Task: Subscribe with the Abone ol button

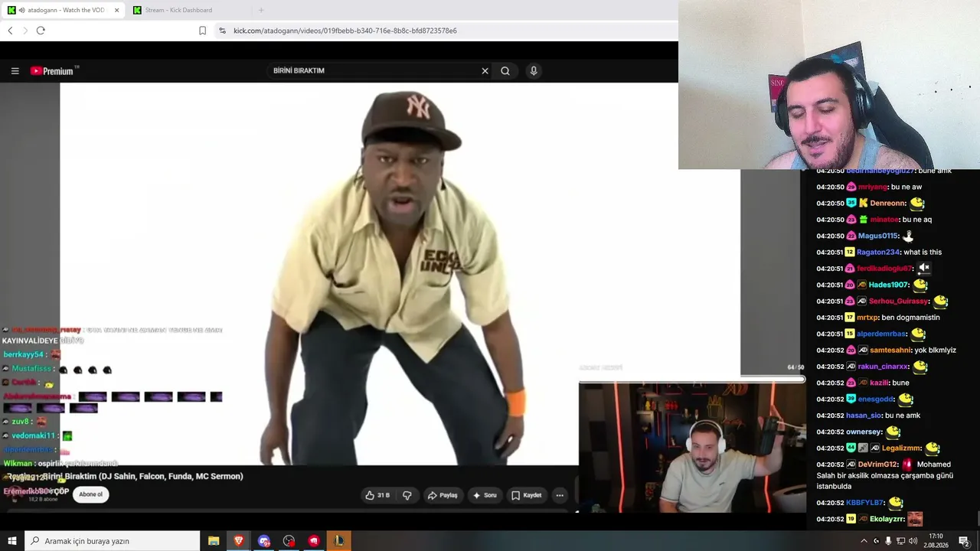Action: 90,494
